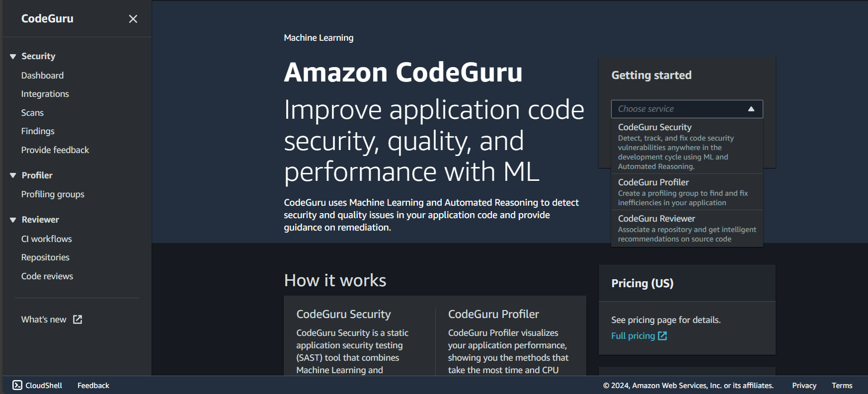Click the Full pricing external-link icon
The image size is (868, 394).
pos(662,336)
